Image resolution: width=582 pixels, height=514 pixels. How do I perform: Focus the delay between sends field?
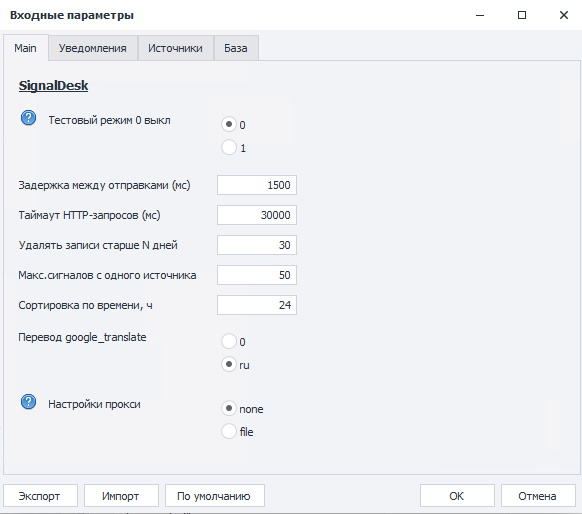257,185
